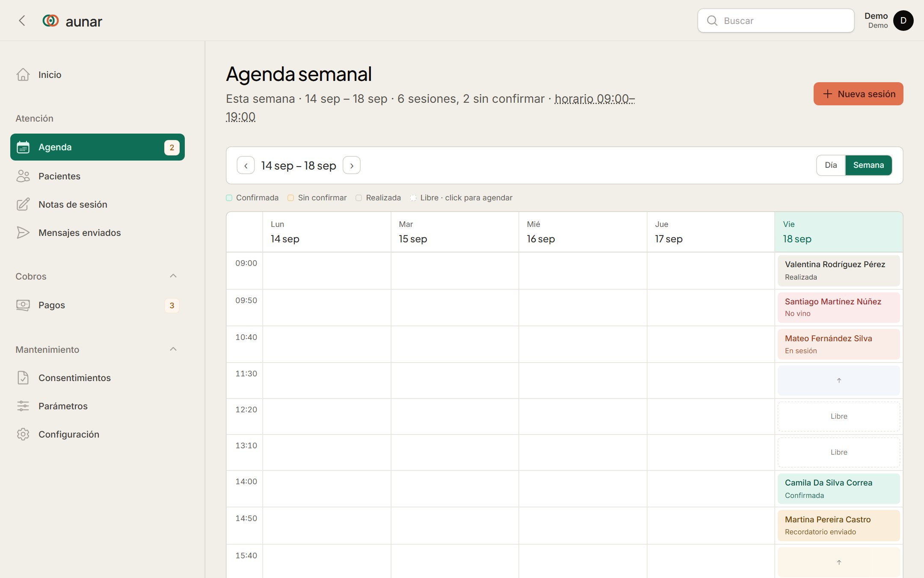Viewport: 924px width, 578px height.
Task: Open Parámetros sliders icon
Action: [23, 406]
